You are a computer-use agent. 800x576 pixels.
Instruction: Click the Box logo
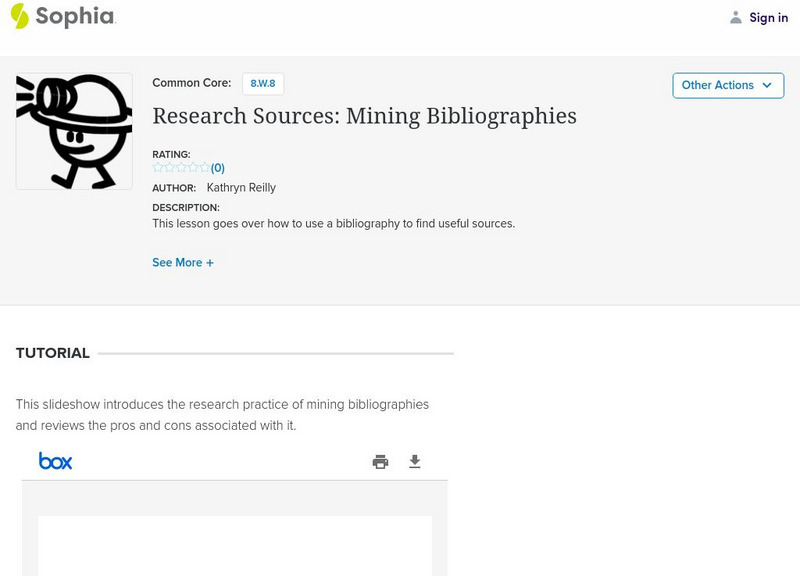click(x=55, y=461)
